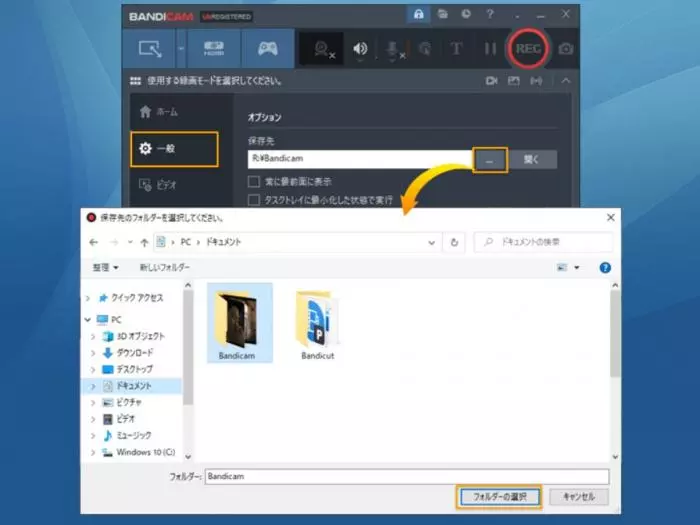The image size is (700, 525).
Task: Select HDMI device recording mode
Action: [214, 49]
